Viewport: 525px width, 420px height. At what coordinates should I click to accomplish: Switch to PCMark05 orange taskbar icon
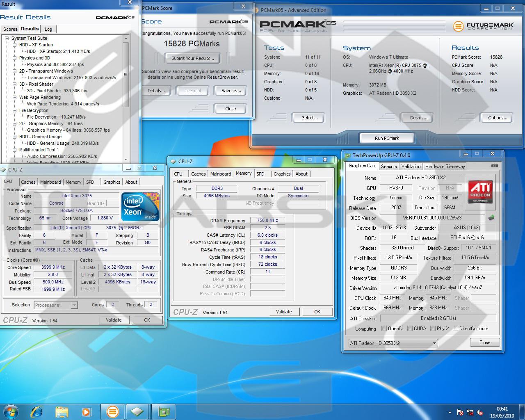[112, 411]
